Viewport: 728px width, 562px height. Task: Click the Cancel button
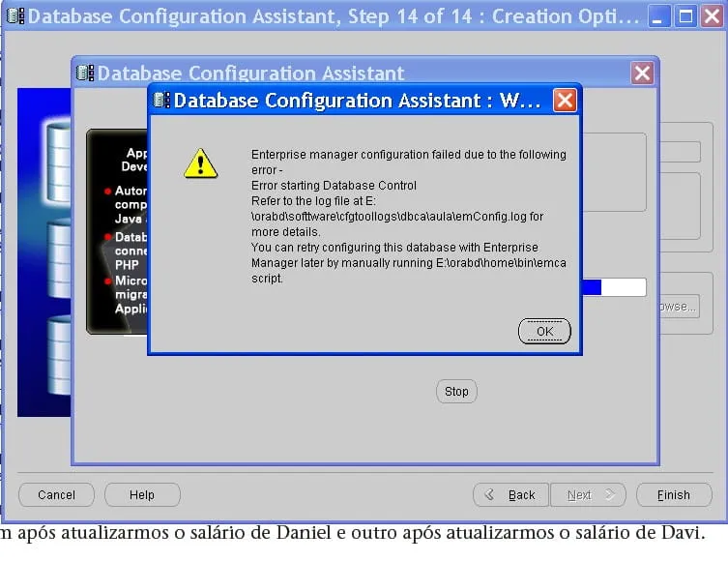[56, 494]
